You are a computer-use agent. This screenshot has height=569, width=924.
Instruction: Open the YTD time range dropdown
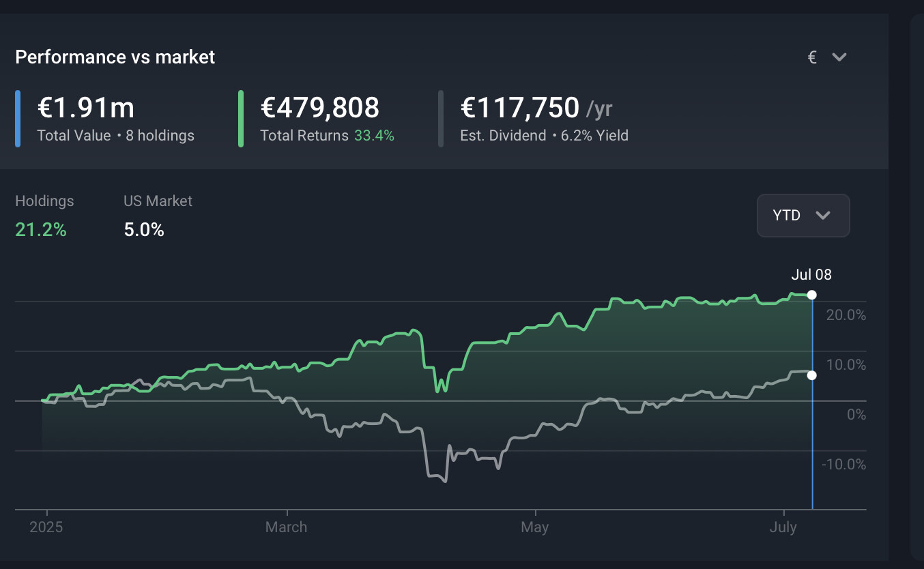point(803,216)
